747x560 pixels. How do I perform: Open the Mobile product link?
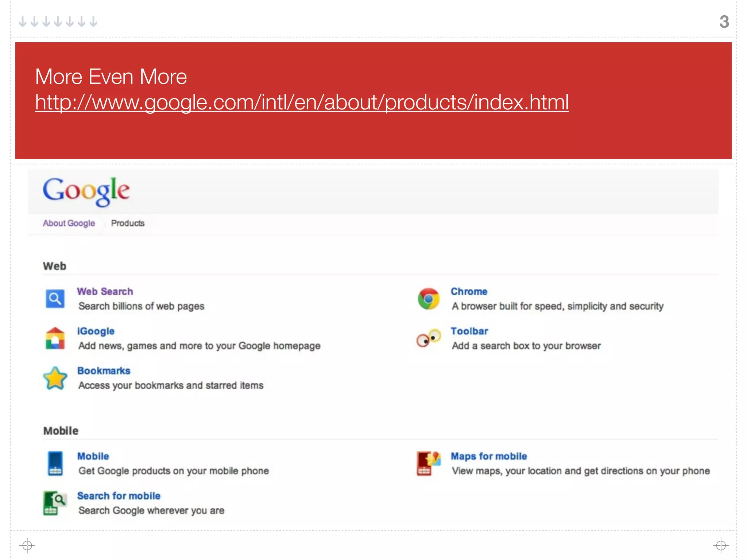click(x=93, y=456)
